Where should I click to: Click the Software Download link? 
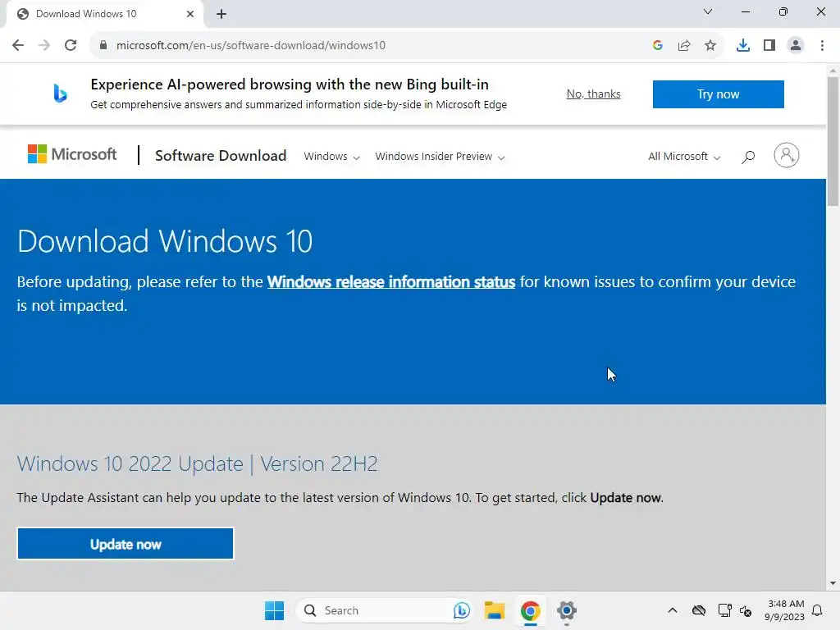(221, 155)
